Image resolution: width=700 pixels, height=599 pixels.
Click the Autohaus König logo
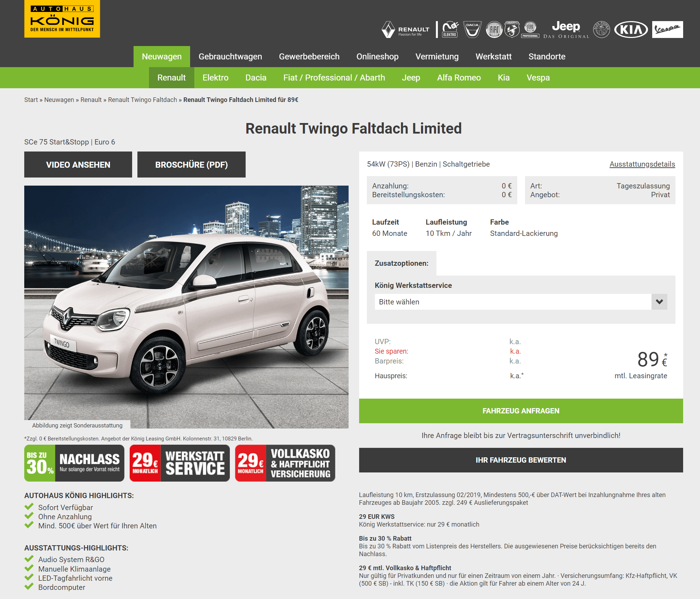(62, 19)
